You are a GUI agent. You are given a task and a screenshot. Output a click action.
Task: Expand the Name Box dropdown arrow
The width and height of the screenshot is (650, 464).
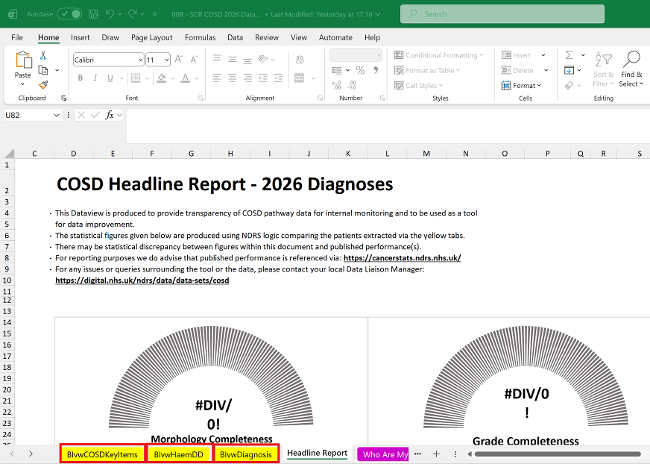[x=57, y=115]
